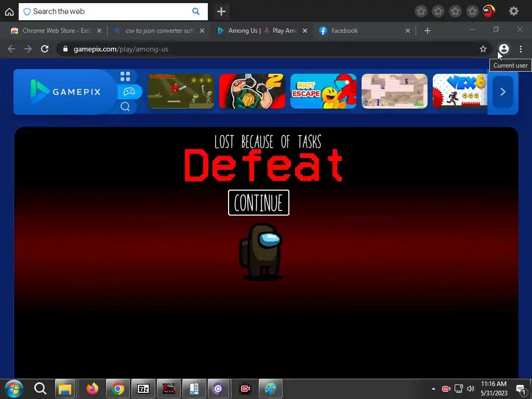Screen dimensions: 532x399
Task: Open the notification center icon
Action: click(521, 389)
